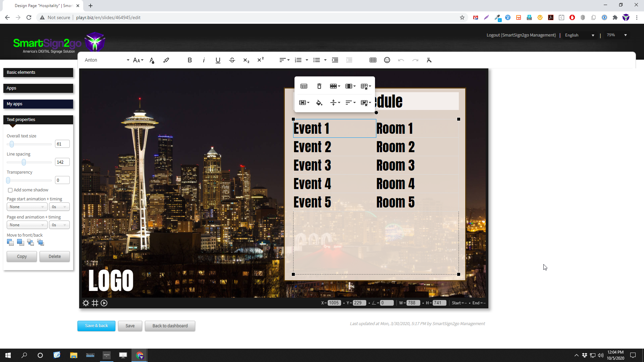The height and width of the screenshot is (362, 644).
Task: Adjust the Line spacing slider handle
Action: tap(24, 163)
